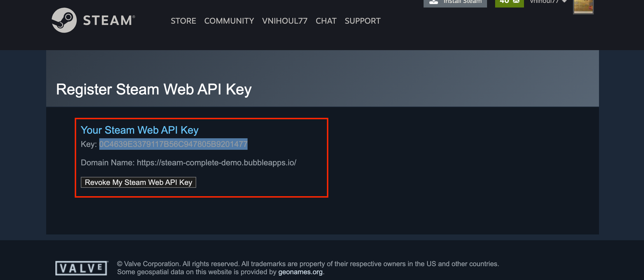This screenshot has height=280, width=644.
Task: Click the user avatar thumbnail
Action: (x=583, y=6)
